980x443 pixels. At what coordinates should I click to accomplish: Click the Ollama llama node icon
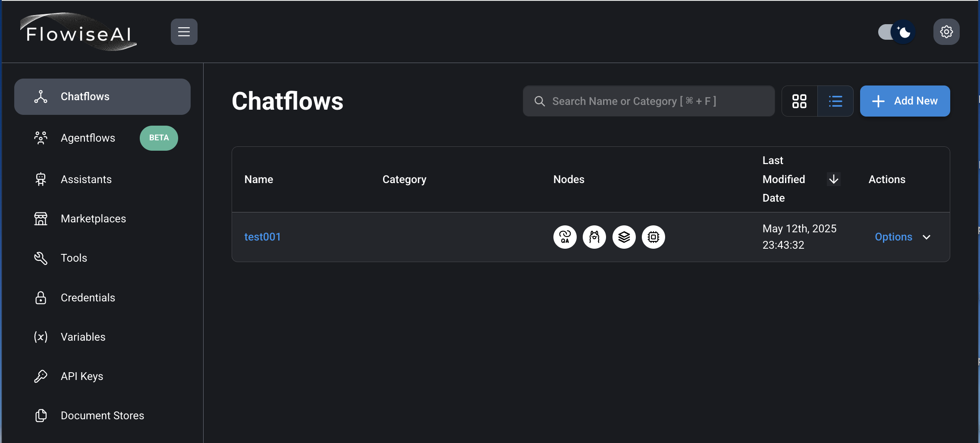point(594,237)
